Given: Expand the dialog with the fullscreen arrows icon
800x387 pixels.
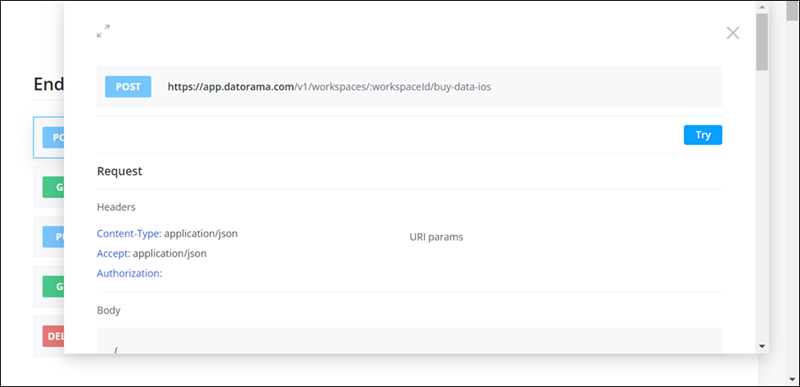Looking at the screenshot, I should 103,31.
